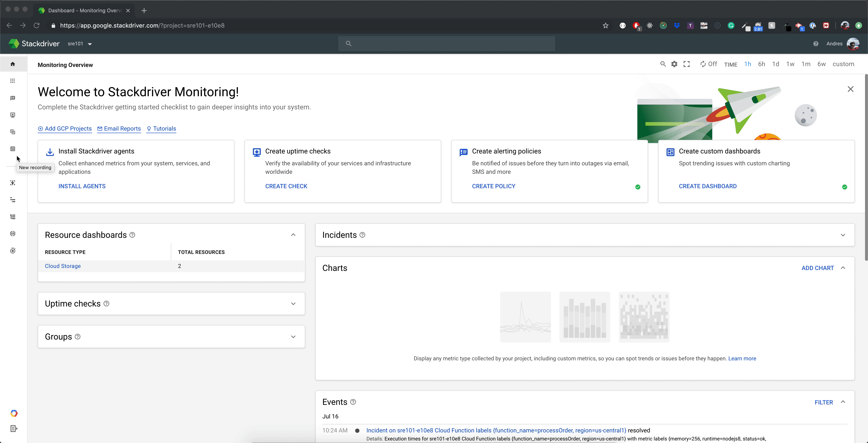Open the Cloud Storage resource link
868x443 pixels.
pos(63,266)
